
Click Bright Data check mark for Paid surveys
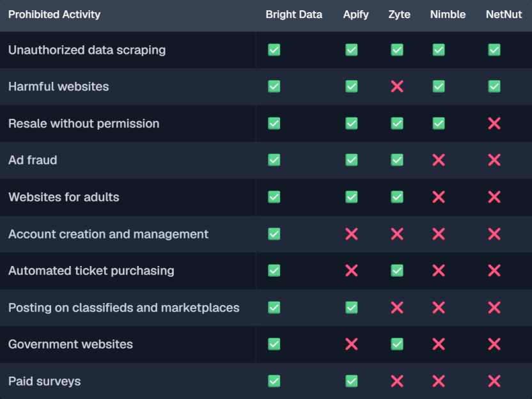point(274,381)
